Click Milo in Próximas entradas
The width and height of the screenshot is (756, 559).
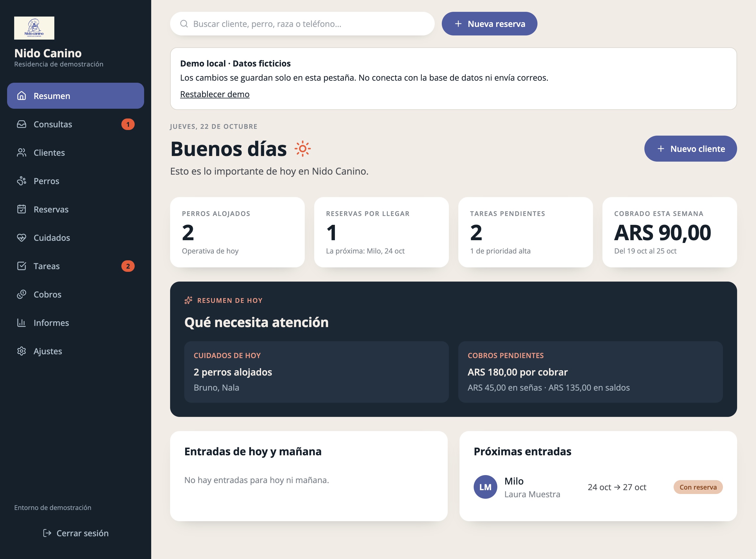point(514,481)
